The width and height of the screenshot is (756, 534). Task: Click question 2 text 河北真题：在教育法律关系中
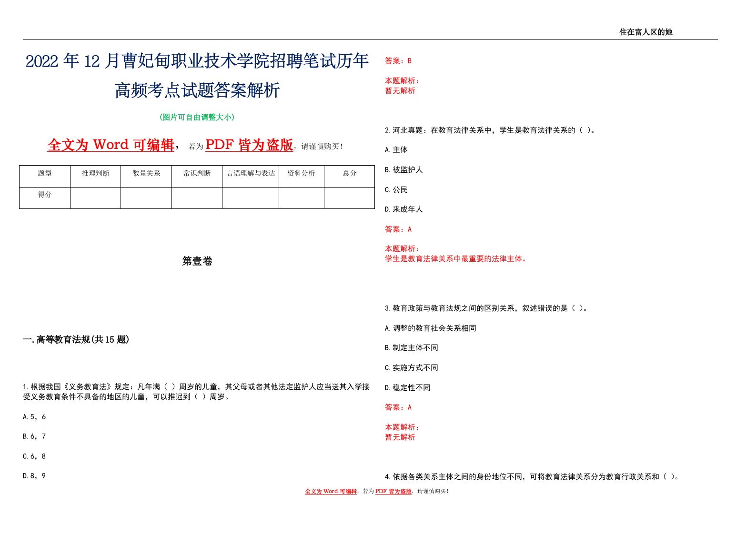(490, 130)
